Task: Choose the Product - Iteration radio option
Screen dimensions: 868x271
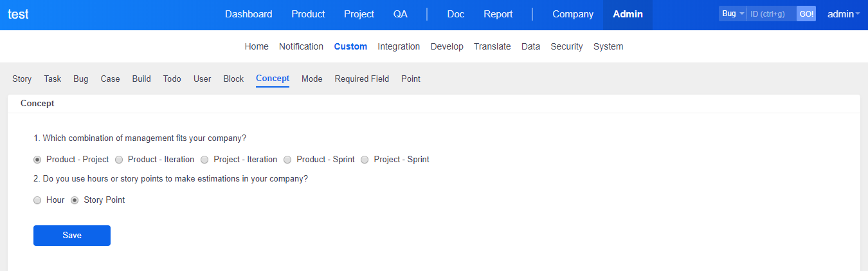Action: pyautogui.click(x=119, y=160)
